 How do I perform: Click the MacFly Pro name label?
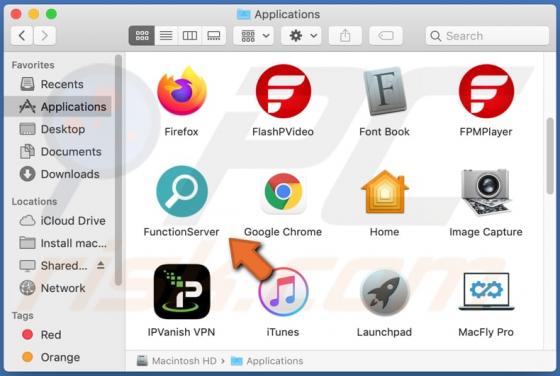(486, 332)
